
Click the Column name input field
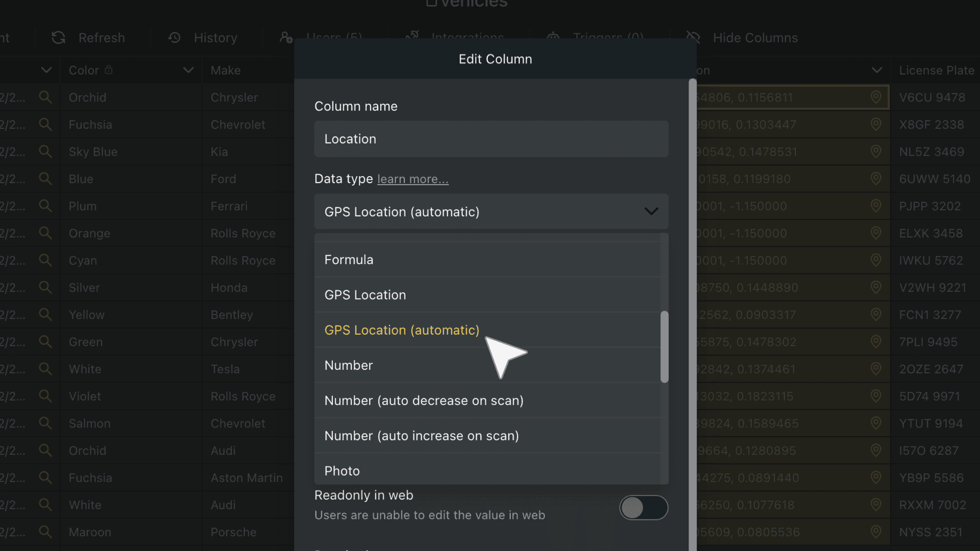491,139
